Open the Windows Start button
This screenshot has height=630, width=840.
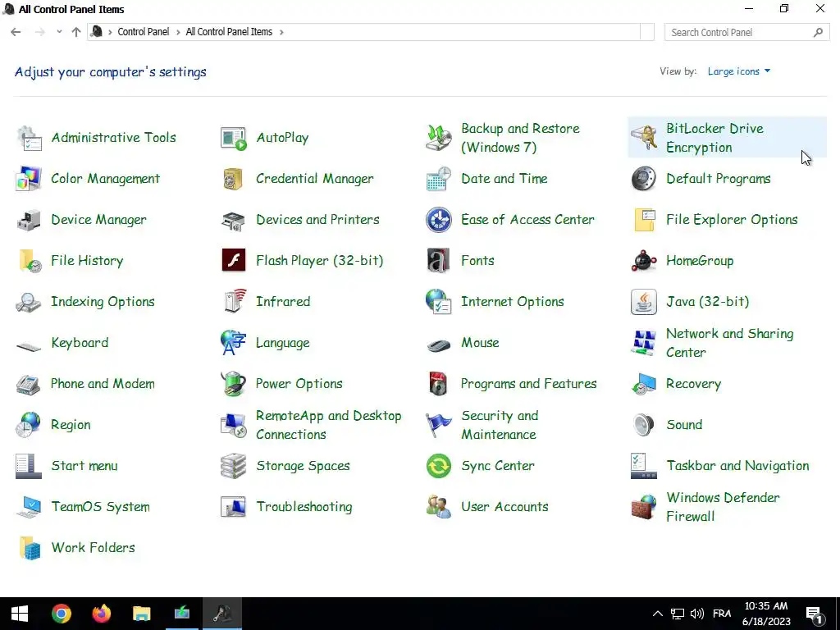[x=20, y=614]
